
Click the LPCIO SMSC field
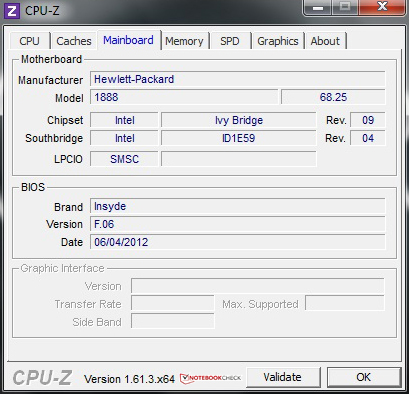124,159
